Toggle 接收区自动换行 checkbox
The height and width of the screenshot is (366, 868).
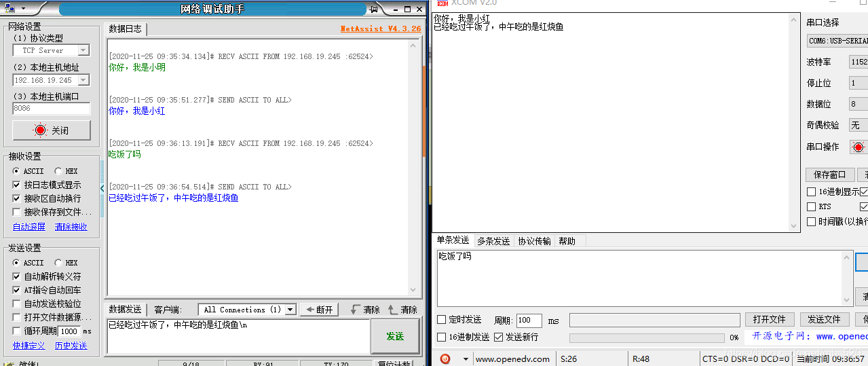(x=17, y=198)
